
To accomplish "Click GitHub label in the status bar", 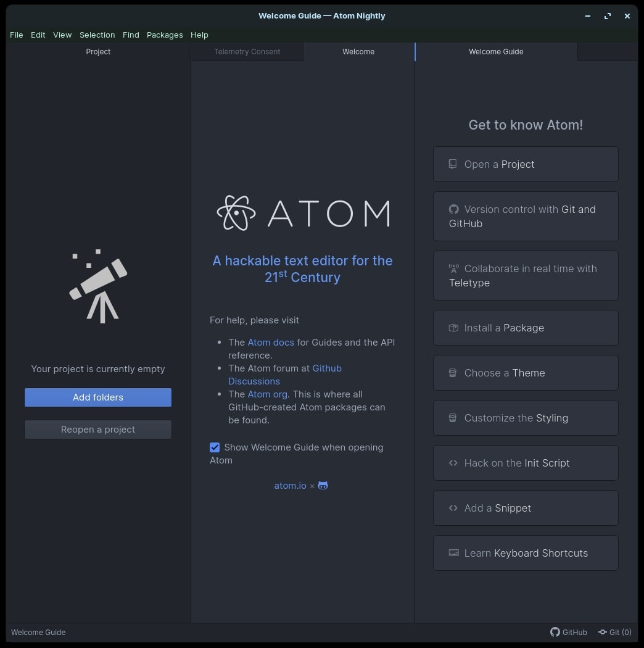I will [574, 633].
